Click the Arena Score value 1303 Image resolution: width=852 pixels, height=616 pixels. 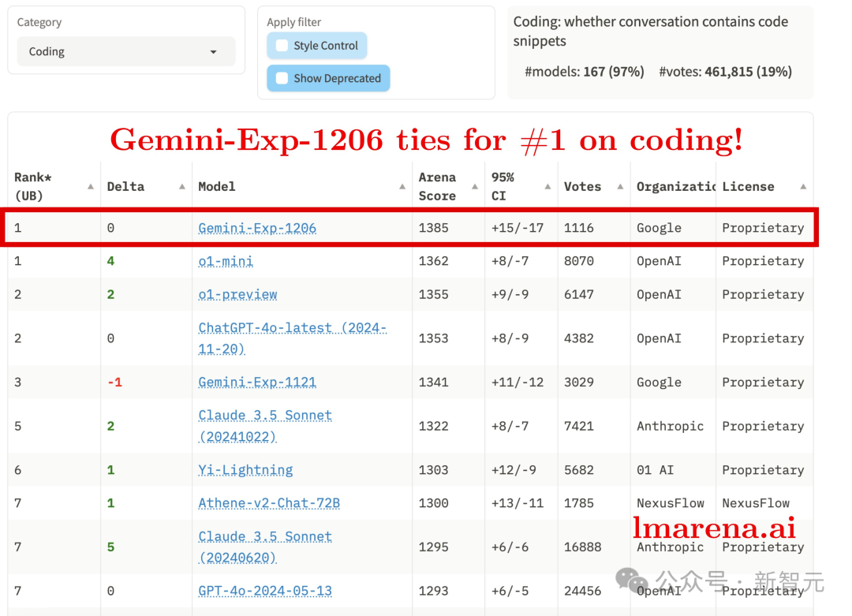pyautogui.click(x=434, y=470)
